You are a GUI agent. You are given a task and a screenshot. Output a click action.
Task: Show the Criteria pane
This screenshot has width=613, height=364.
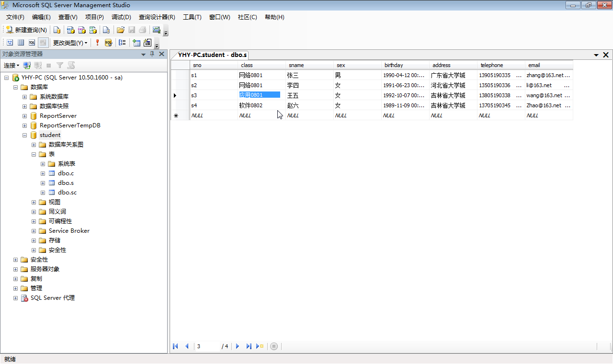tap(21, 43)
